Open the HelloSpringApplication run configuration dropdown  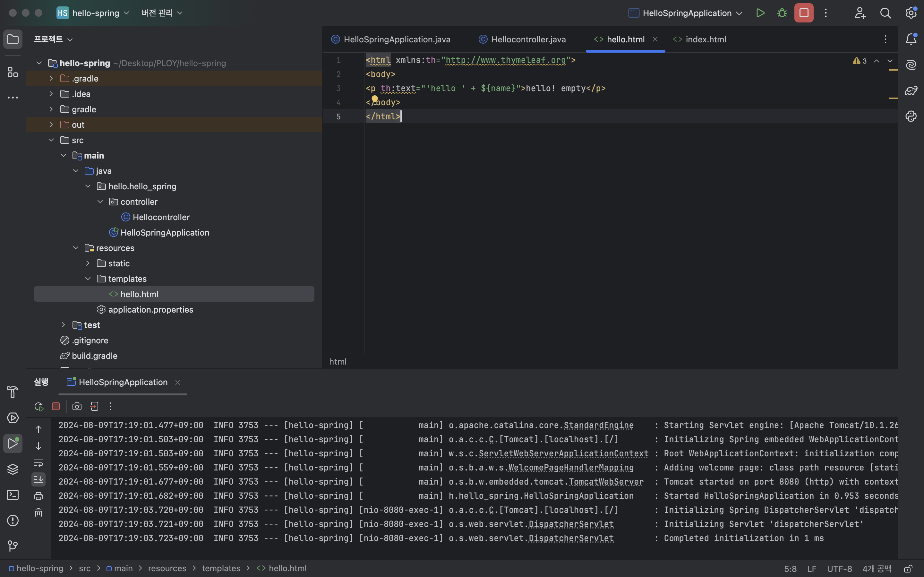685,13
